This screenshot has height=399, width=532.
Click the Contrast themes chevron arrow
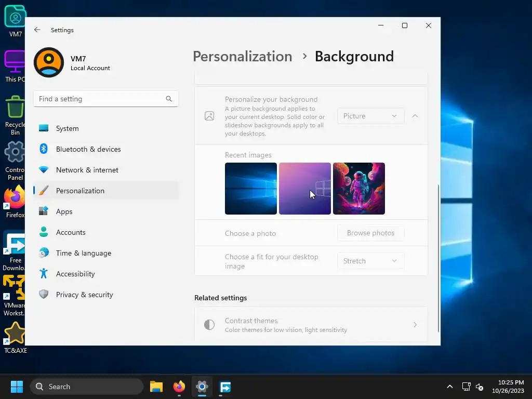(415, 325)
